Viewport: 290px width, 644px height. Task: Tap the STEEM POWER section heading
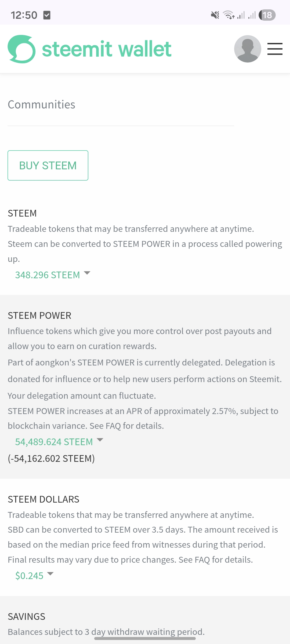[39, 316]
